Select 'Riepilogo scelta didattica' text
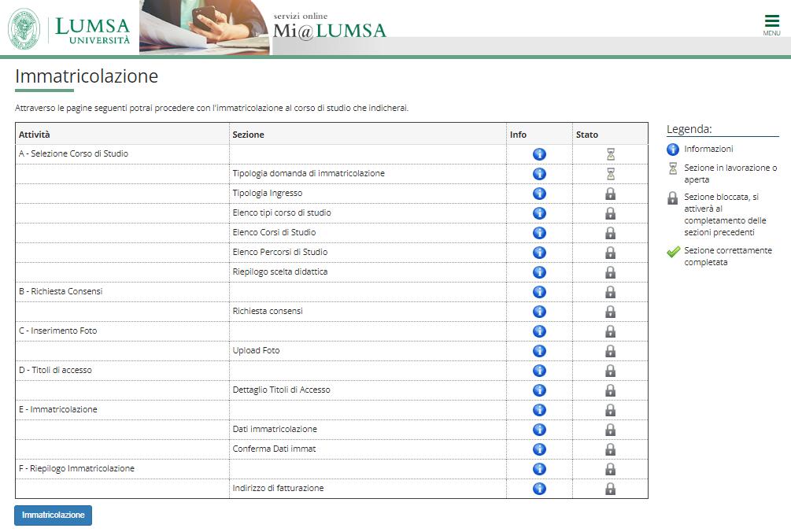The width and height of the screenshot is (791, 532). pos(280,272)
